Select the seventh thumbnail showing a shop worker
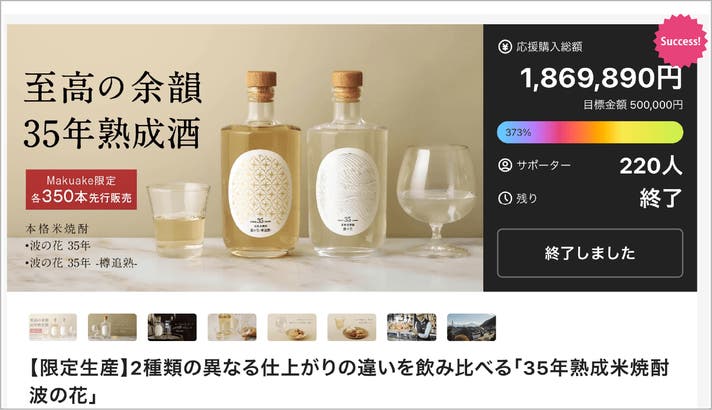The width and height of the screenshot is (712, 410). [x=412, y=327]
